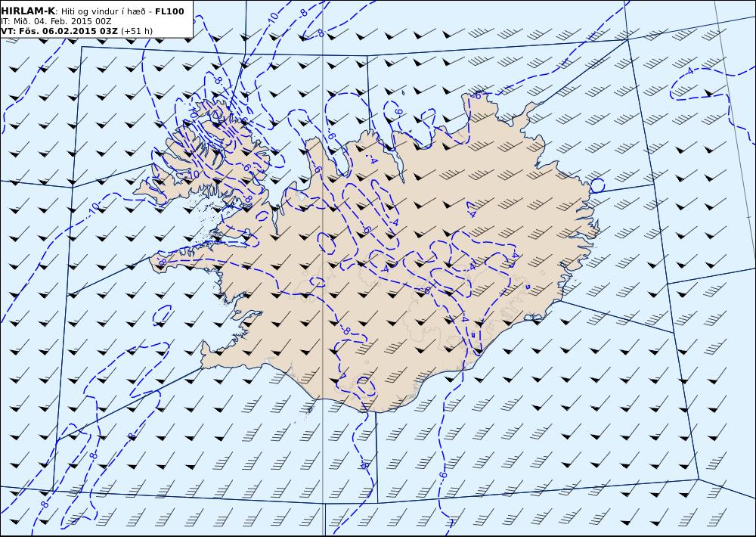Click the (+51 h) forecast offset text
Screen dimensions: 756x537
click(136, 31)
